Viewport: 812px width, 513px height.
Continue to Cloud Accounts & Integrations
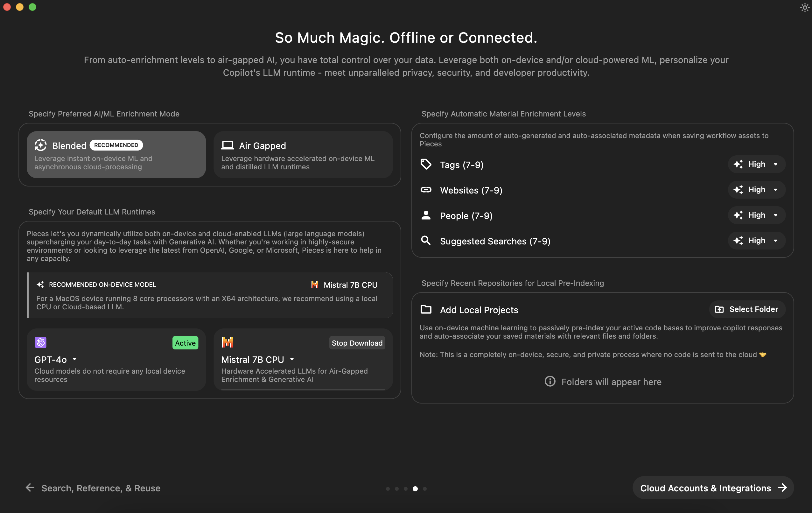[713, 488]
